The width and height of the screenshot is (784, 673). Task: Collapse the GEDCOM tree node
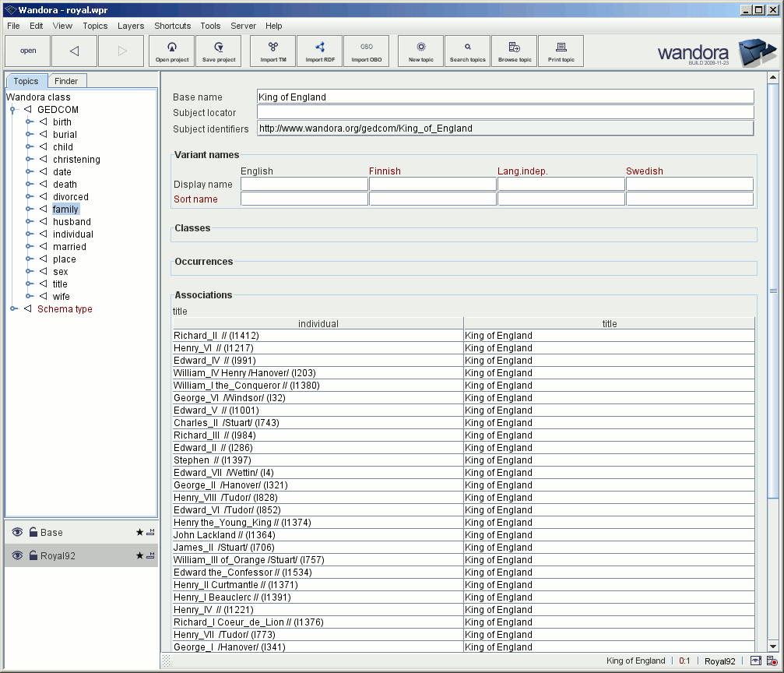pos(13,110)
